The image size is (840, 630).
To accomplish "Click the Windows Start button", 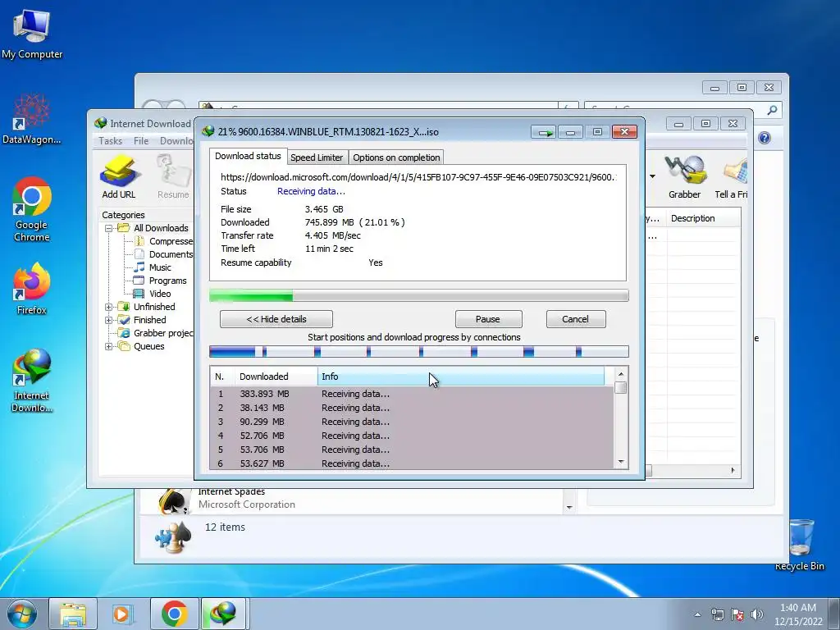I will pos(22,614).
